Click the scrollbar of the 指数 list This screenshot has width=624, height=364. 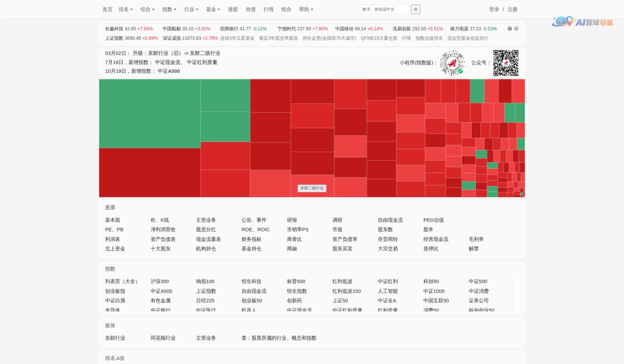517,294
